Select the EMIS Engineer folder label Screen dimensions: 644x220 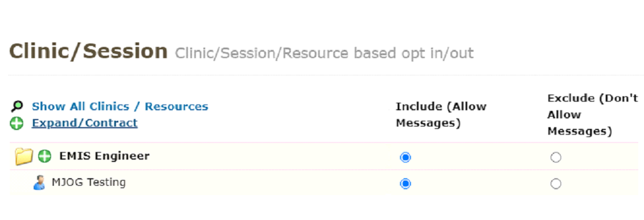coord(104,156)
